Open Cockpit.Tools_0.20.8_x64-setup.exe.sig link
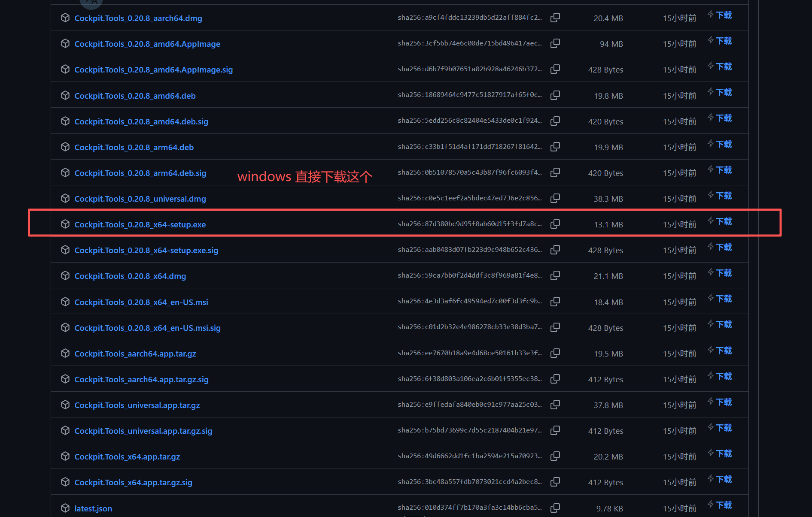 pyautogui.click(x=146, y=250)
